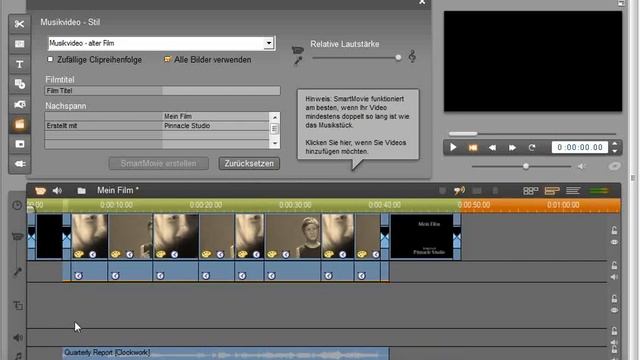Fast forward the preview

(512, 147)
